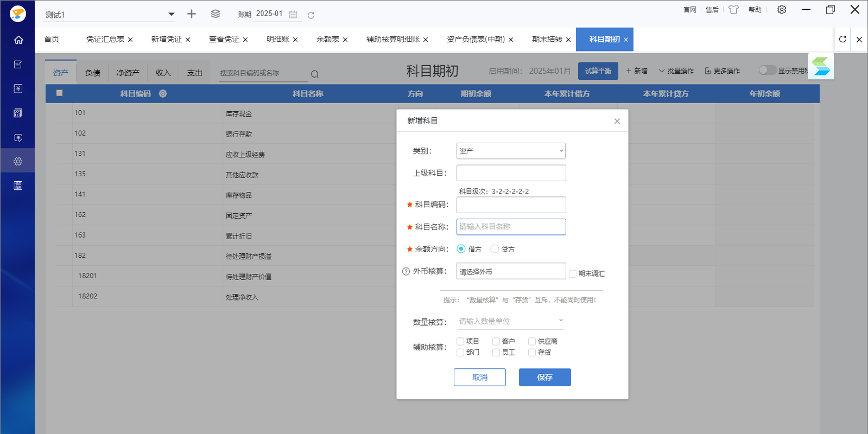The height and width of the screenshot is (434, 868).
Task: Click the settings gear in left sidebar
Action: click(x=18, y=161)
